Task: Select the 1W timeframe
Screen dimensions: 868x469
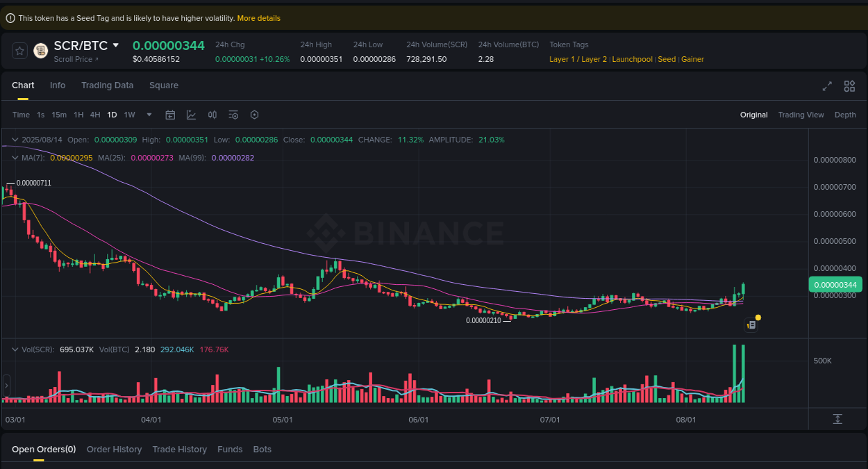Action: coord(129,115)
